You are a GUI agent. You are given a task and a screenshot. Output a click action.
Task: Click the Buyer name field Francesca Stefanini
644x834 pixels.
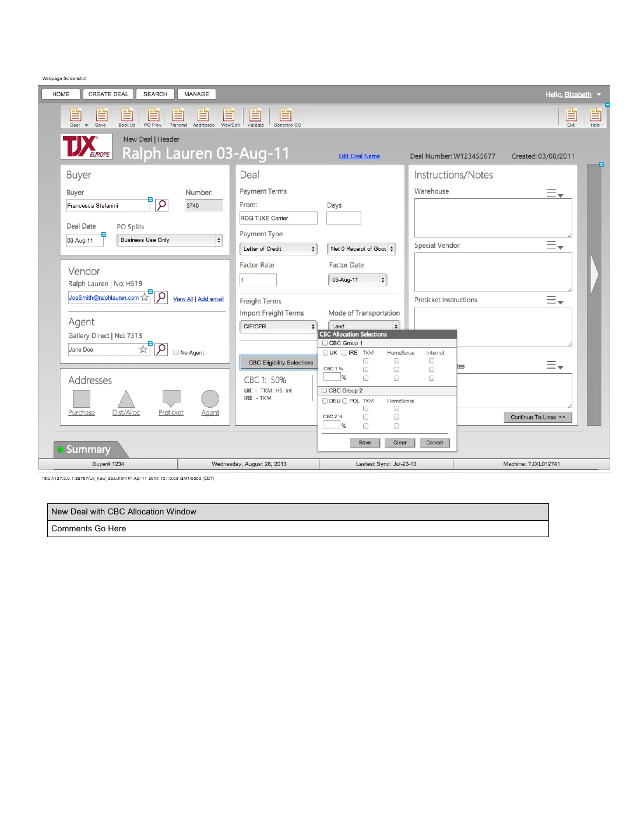pyautogui.click(x=108, y=205)
